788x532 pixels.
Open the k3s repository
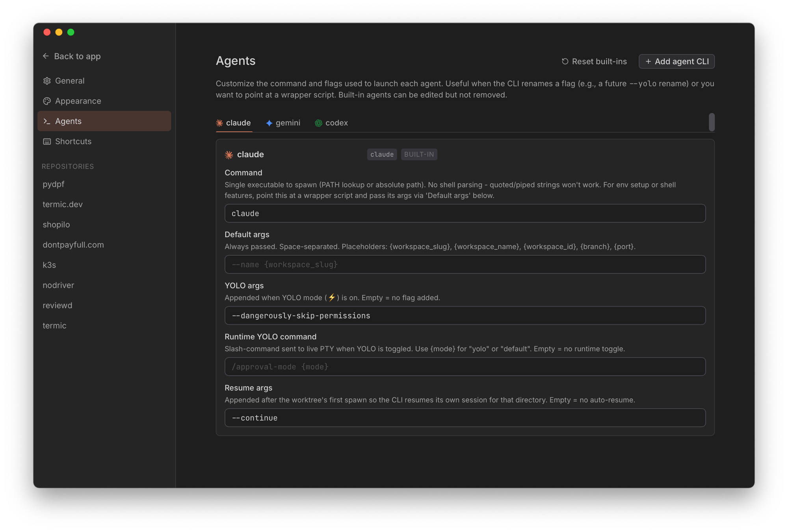[x=49, y=265]
